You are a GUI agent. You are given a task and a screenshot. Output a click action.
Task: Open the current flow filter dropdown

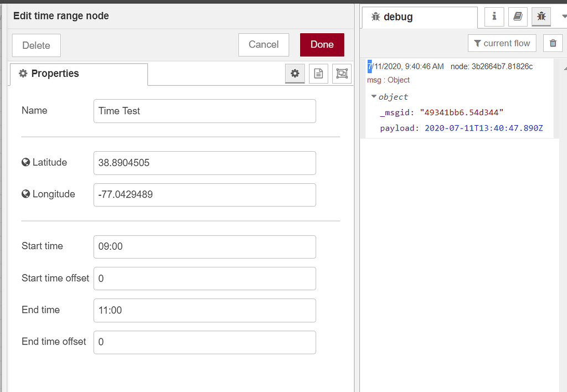(502, 43)
